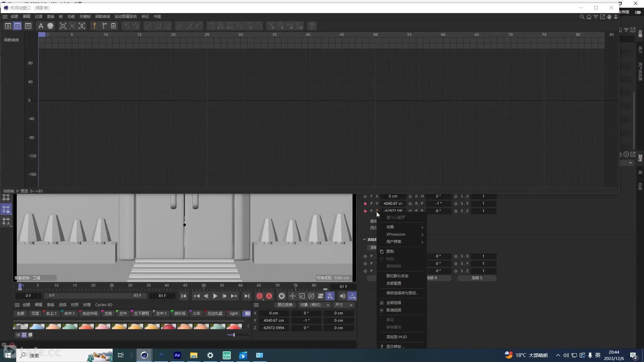Open material manager hamburger menu
The image size is (644, 362).
(17, 305)
